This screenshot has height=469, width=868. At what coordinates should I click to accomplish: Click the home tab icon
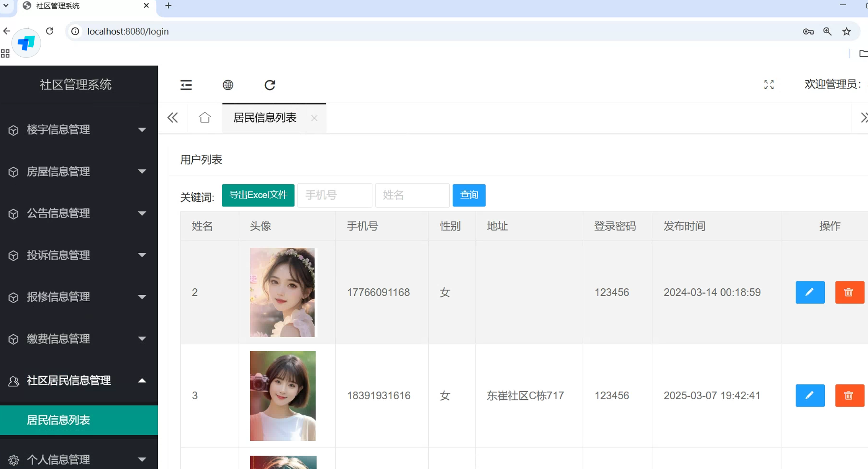[x=205, y=118]
